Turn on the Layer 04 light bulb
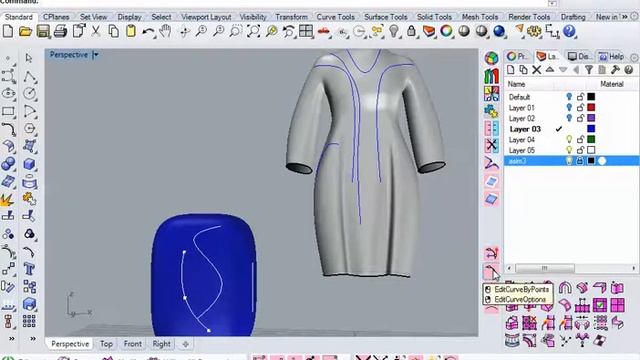The image size is (640, 360). 569,139
